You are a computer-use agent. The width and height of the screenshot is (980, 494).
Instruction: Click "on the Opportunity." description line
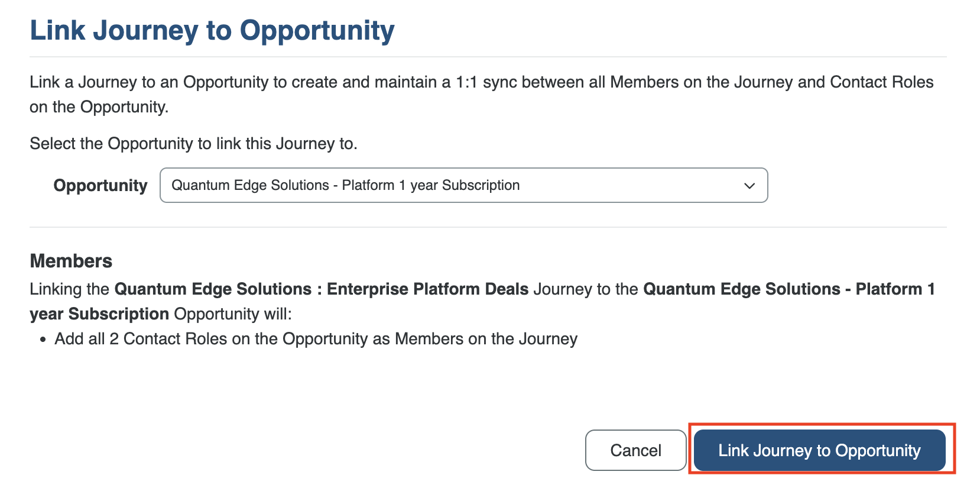99,107
